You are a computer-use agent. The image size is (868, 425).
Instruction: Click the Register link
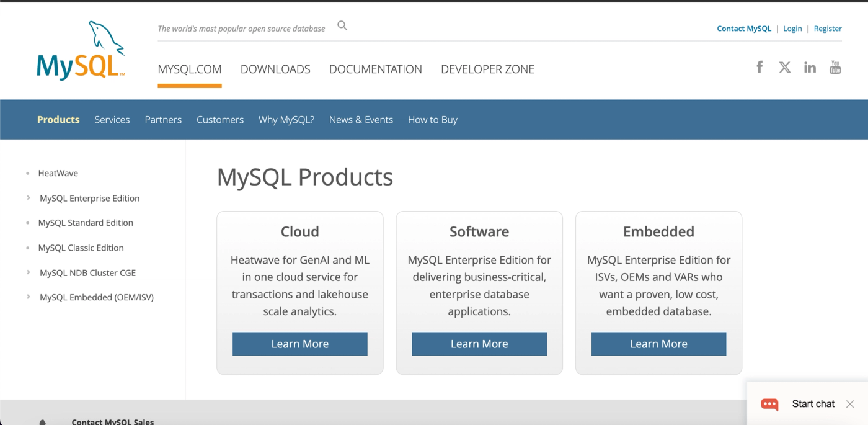(828, 29)
